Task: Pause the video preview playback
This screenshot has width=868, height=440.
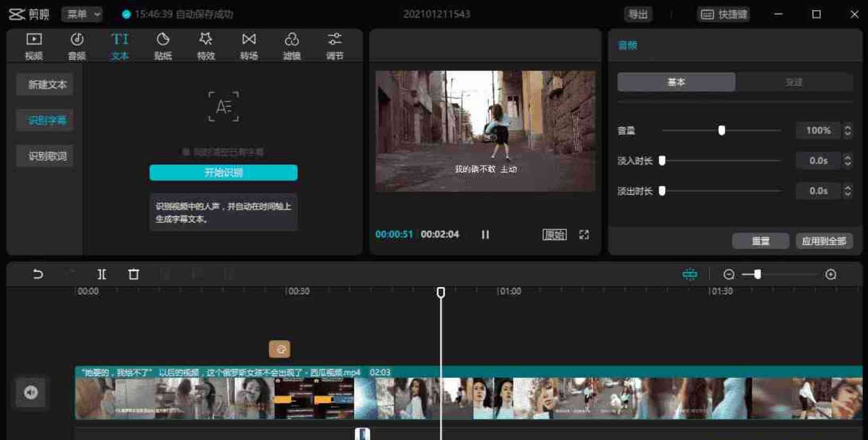Action: coord(485,234)
